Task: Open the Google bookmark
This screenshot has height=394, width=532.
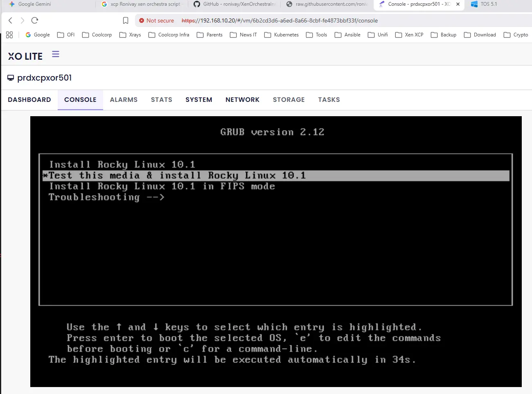Action: (x=38, y=35)
